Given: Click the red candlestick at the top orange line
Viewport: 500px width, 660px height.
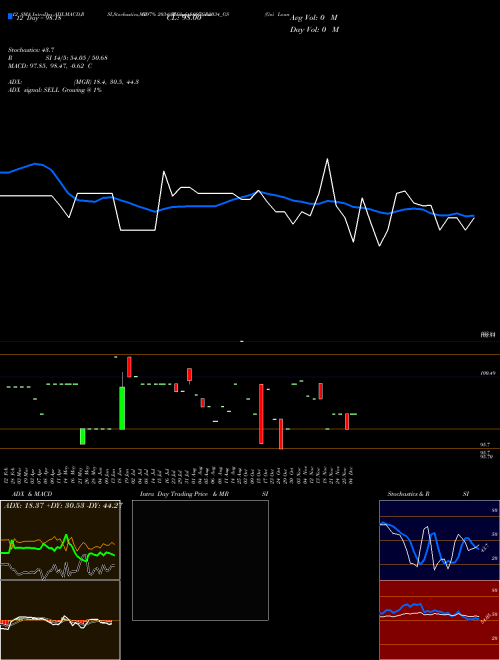Looking at the screenshot, I should click(x=129, y=367).
